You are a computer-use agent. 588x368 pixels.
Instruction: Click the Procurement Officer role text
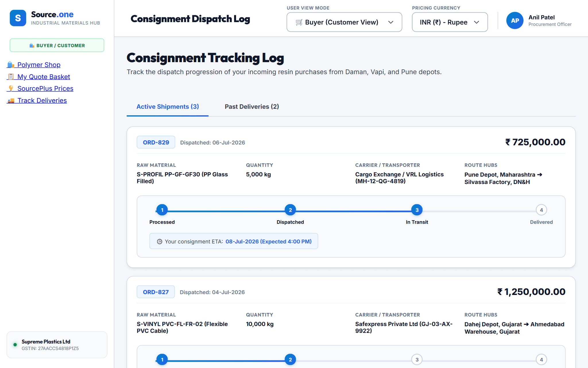point(550,24)
